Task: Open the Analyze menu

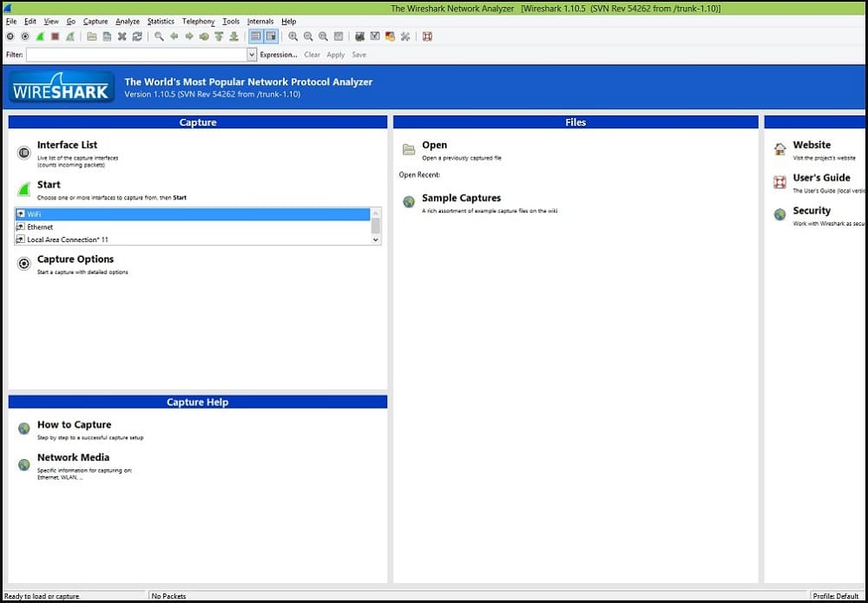Action: [x=128, y=22]
